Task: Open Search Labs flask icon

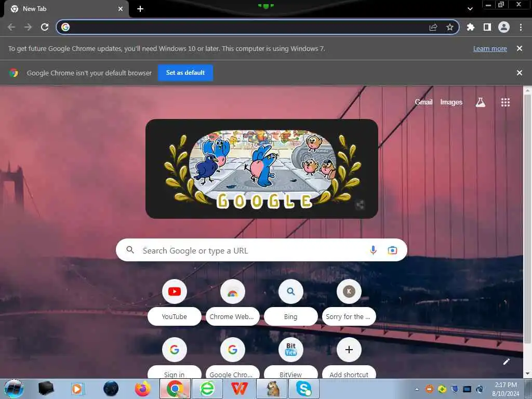Action: click(x=481, y=102)
